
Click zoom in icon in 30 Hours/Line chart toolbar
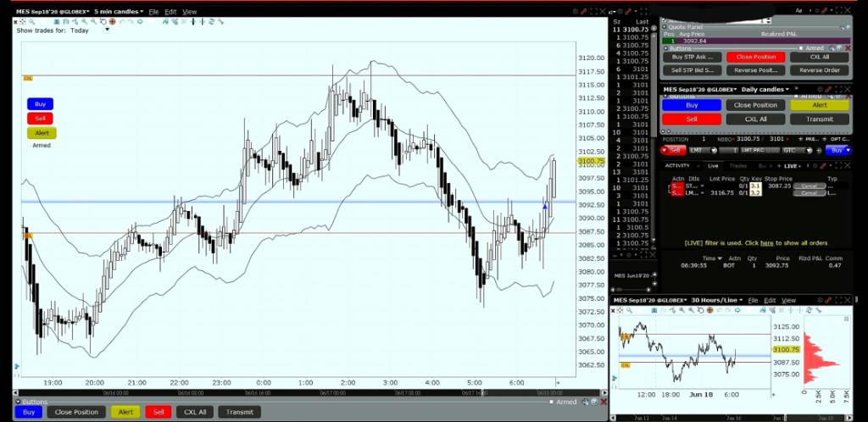682,310
